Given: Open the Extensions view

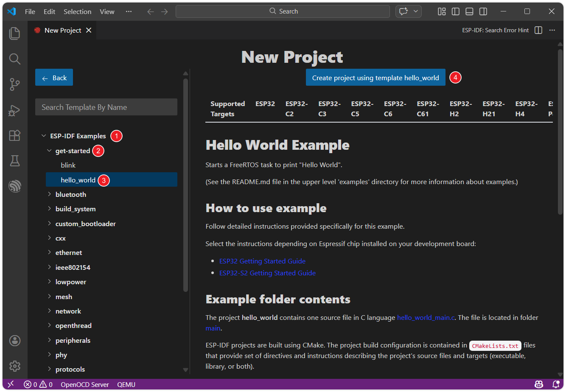Looking at the screenshot, I should click(x=15, y=135).
